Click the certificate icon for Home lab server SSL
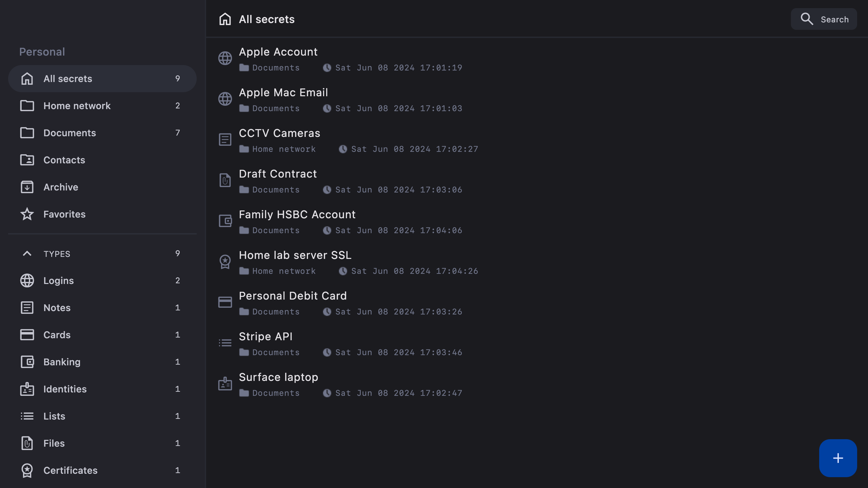 (x=225, y=262)
